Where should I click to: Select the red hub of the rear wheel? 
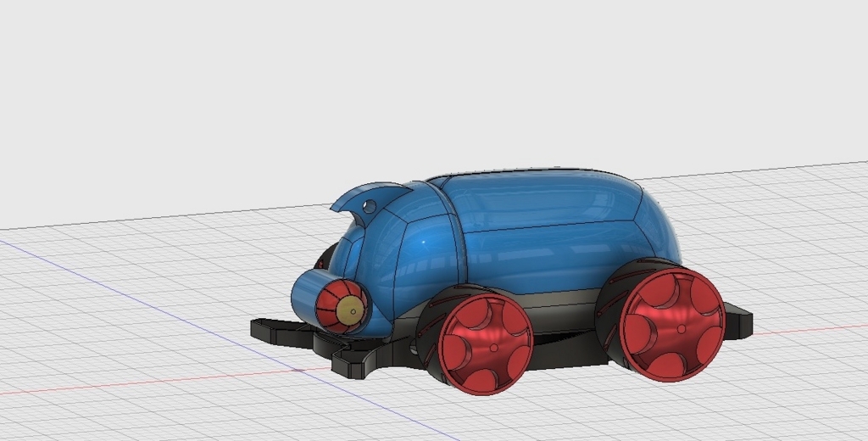pos(672,325)
